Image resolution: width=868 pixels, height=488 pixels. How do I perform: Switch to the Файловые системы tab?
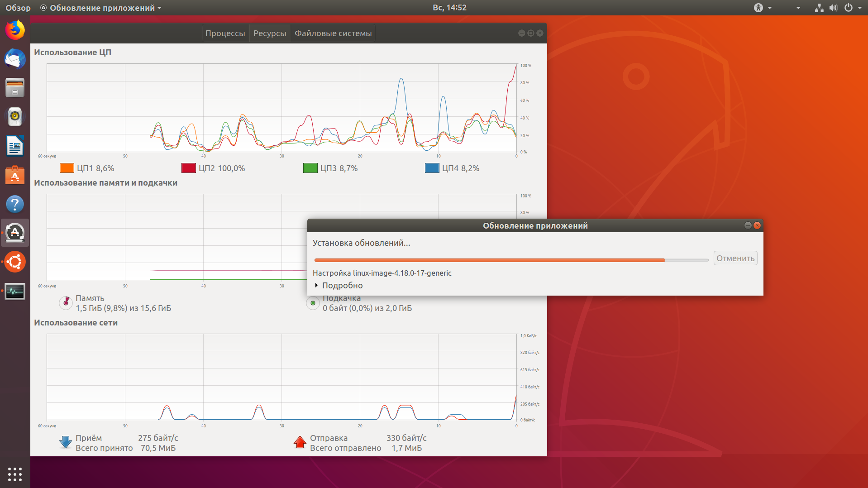(333, 33)
